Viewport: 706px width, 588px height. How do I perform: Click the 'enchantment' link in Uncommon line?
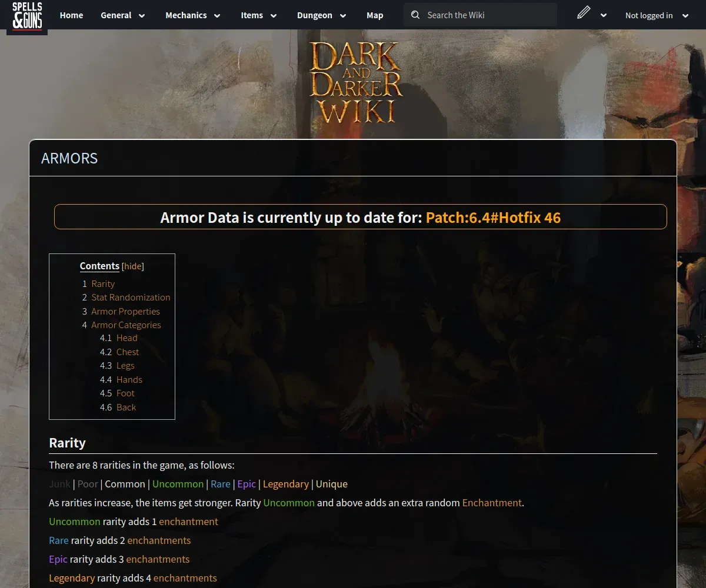pyautogui.click(x=188, y=522)
